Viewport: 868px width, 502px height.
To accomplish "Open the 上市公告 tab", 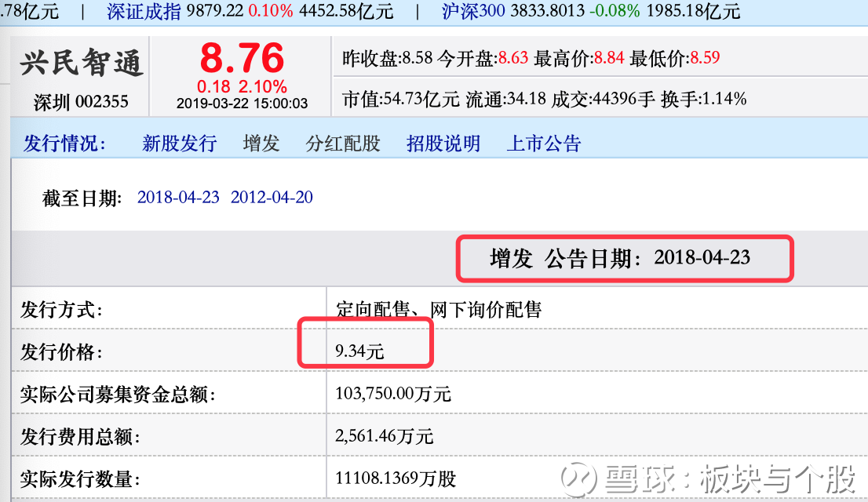I will tap(544, 144).
